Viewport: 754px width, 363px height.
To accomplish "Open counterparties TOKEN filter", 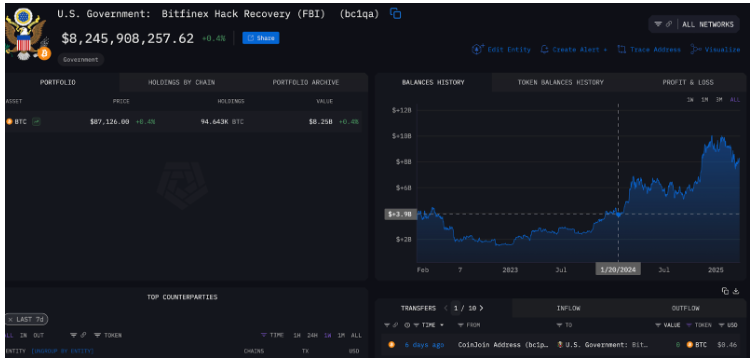I will (x=108, y=335).
